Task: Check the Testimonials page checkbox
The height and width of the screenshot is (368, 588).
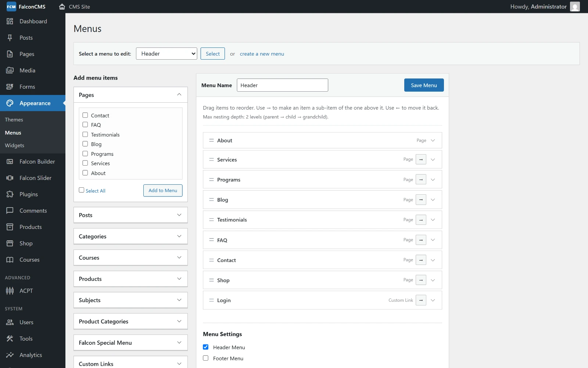Action: 85,134
